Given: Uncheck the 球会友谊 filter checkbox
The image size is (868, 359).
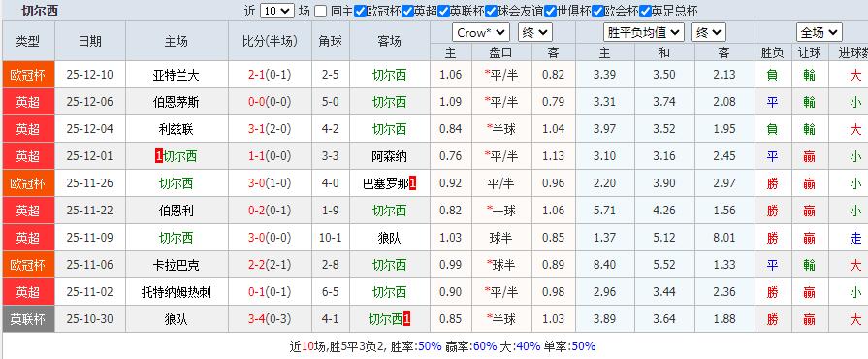Looking at the screenshot, I should pos(491,11).
